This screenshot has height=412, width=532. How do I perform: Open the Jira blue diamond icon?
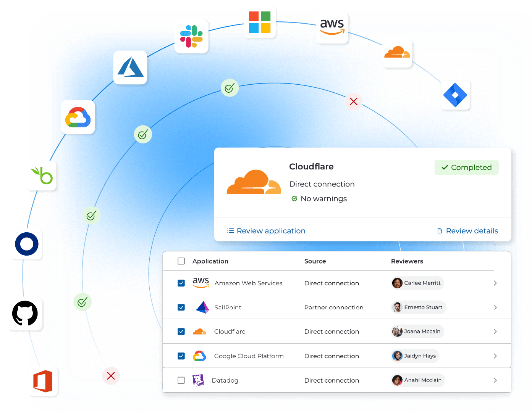(455, 95)
